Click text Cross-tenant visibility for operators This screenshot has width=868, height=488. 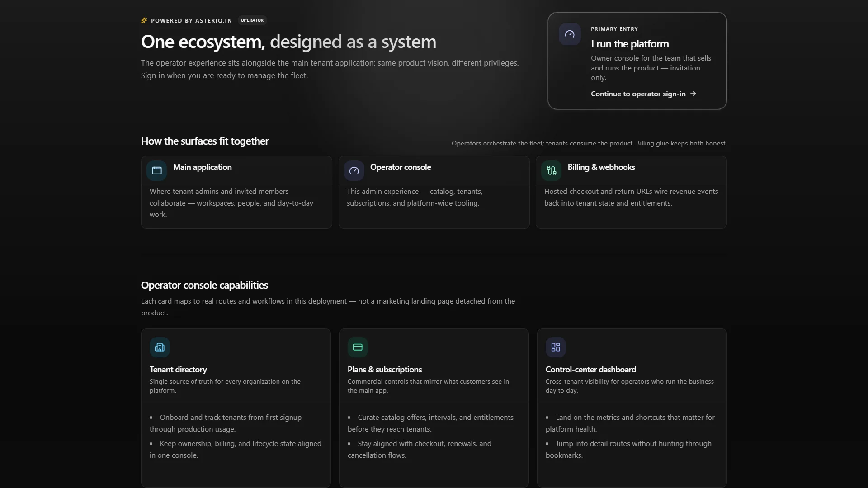[630, 386]
